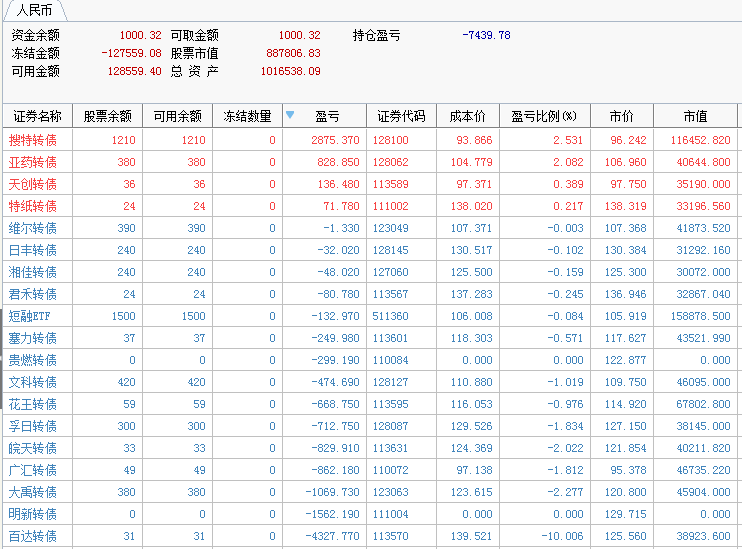Select the 人民币 tab
Image resolution: width=742 pixels, height=549 pixels.
[35, 11]
